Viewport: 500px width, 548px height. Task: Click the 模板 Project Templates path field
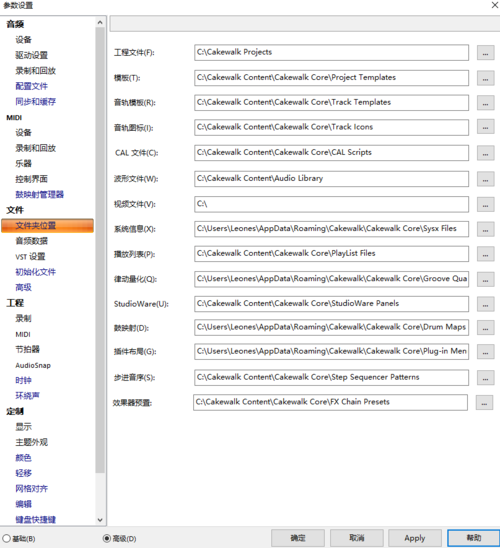point(331,78)
